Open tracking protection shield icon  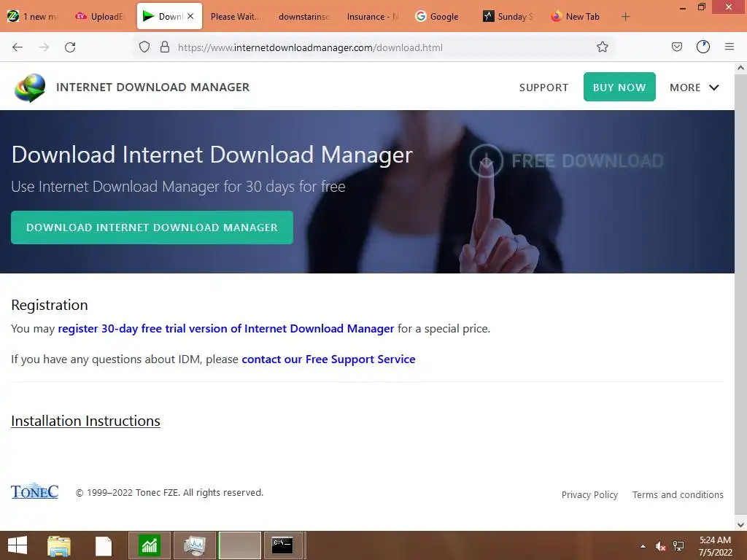pos(144,47)
